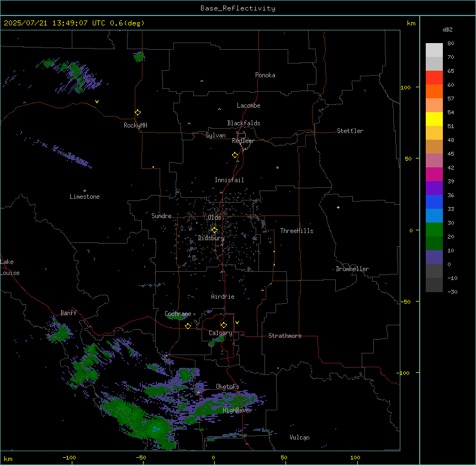
Task: Click white plus marker north of Drumheller
Action: 338,207
